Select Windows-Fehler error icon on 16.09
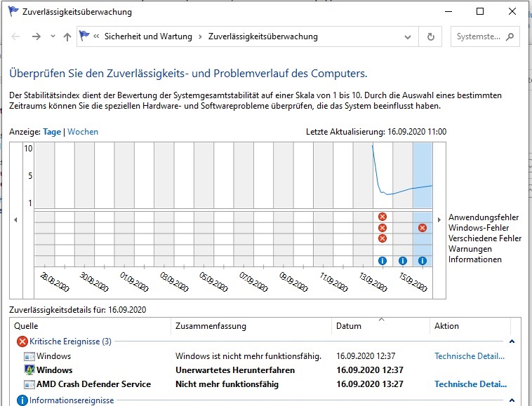 423,228
